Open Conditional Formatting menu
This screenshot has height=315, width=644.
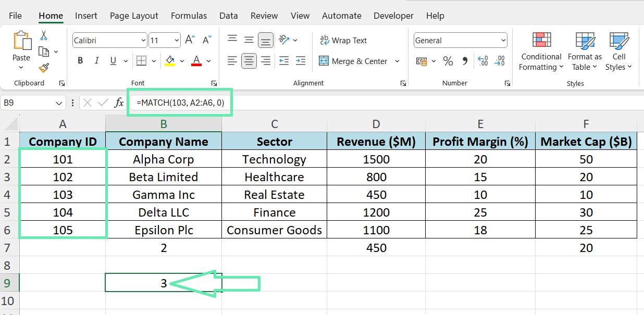[x=541, y=51]
